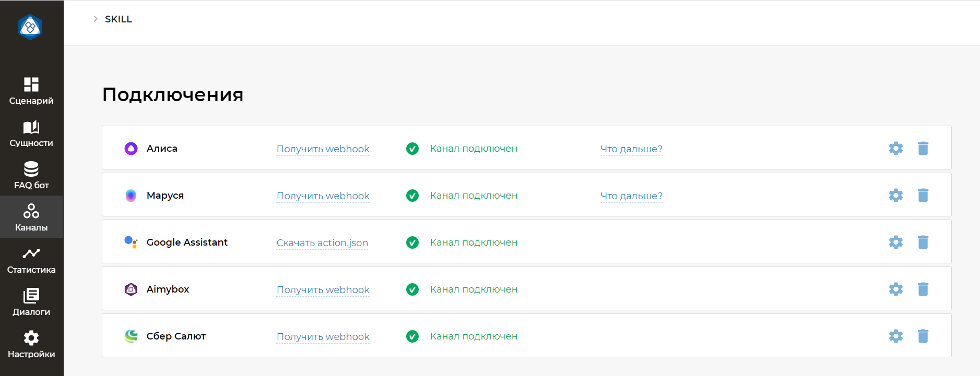Go to the Сущности section
The width and height of the screenshot is (980, 376).
[31, 133]
